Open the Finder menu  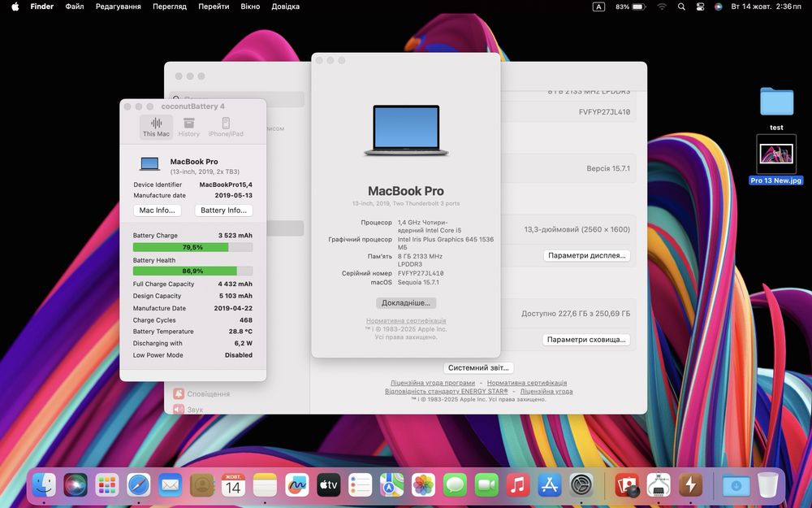42,7
